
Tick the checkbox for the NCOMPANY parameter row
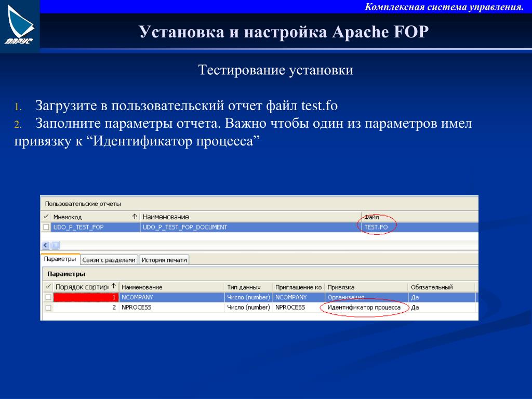[x=48, y=297]
